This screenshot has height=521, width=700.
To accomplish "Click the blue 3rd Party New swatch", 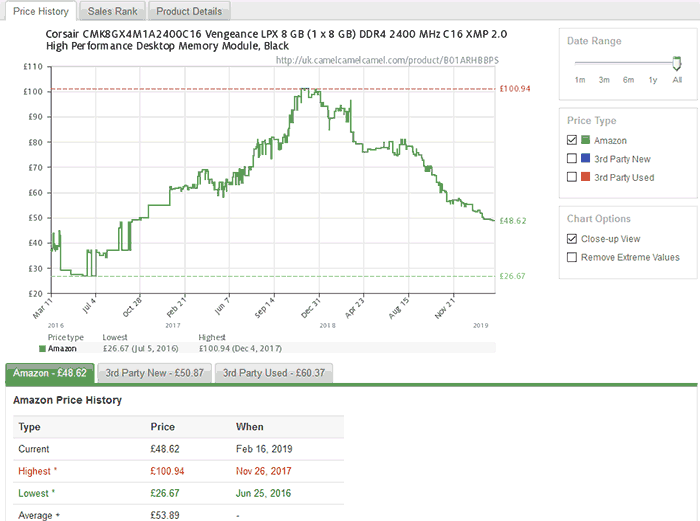I will pos(585,158).
